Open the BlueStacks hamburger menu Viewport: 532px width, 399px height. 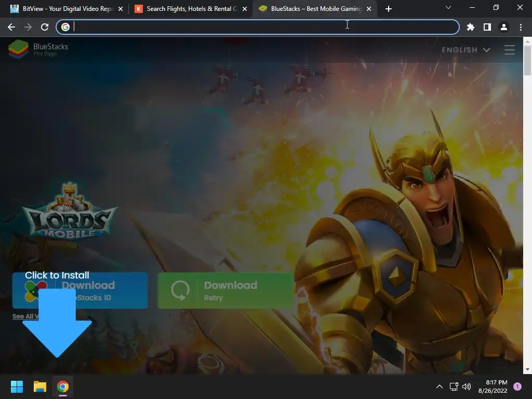510,50
